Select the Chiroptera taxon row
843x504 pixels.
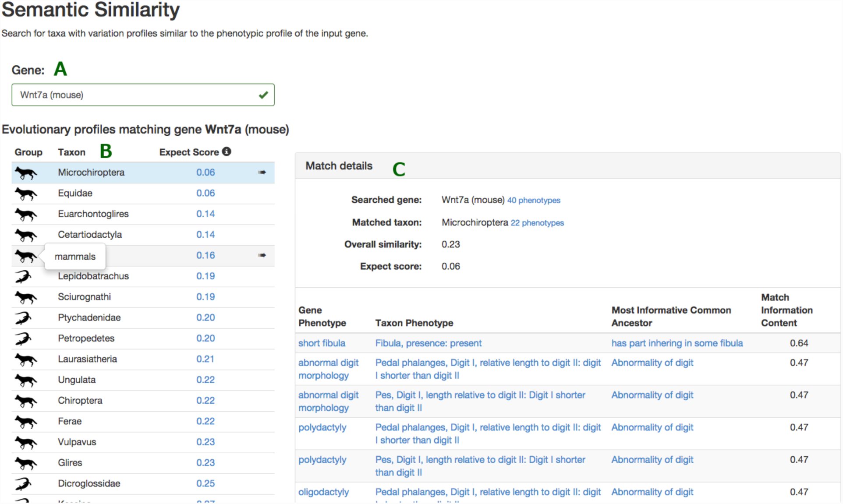pos(143,401)
